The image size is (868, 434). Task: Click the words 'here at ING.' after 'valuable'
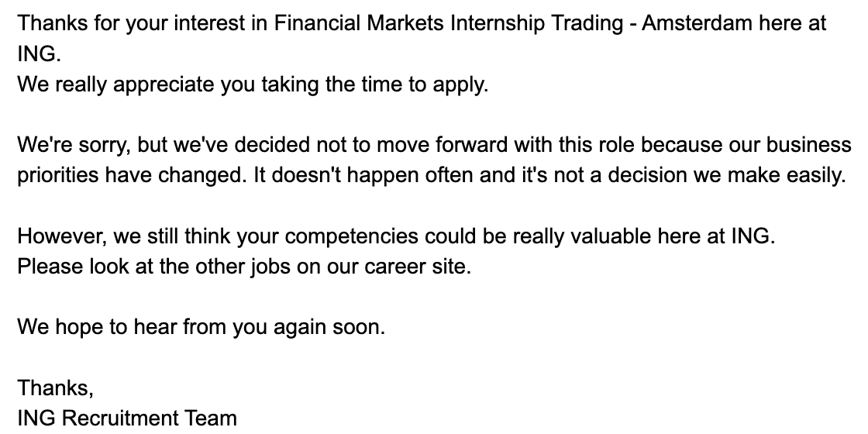(x=716, y=236)
